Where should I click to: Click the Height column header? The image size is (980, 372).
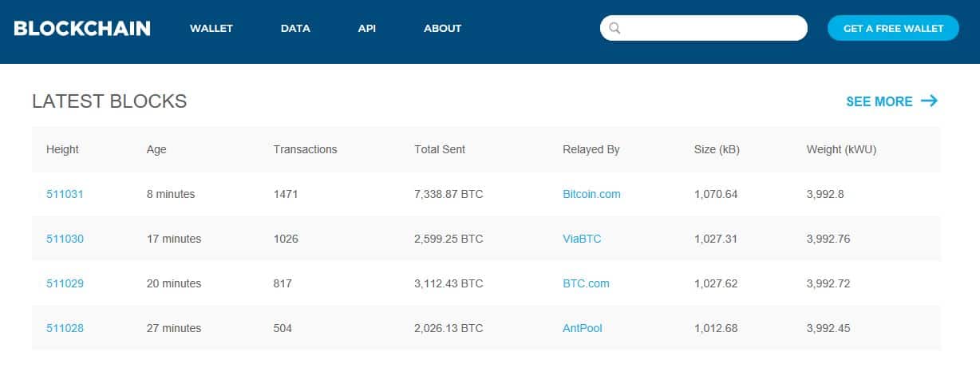point(62,149)
